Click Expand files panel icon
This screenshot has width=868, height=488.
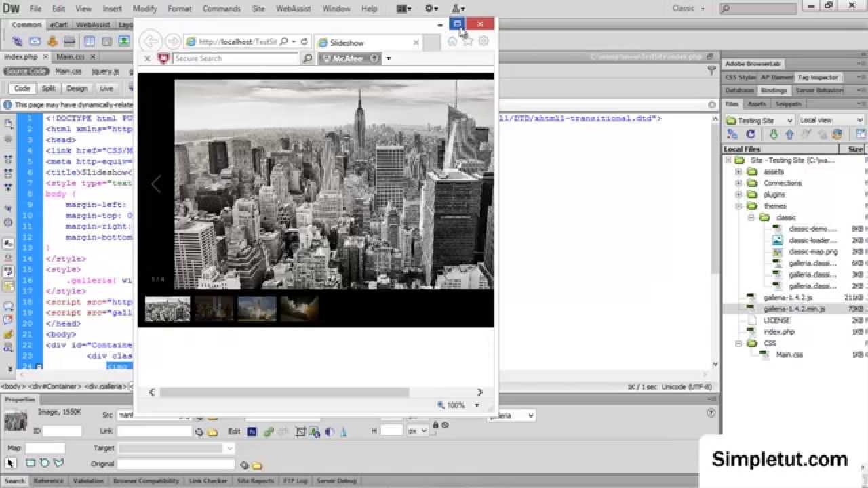pos(861,134)
